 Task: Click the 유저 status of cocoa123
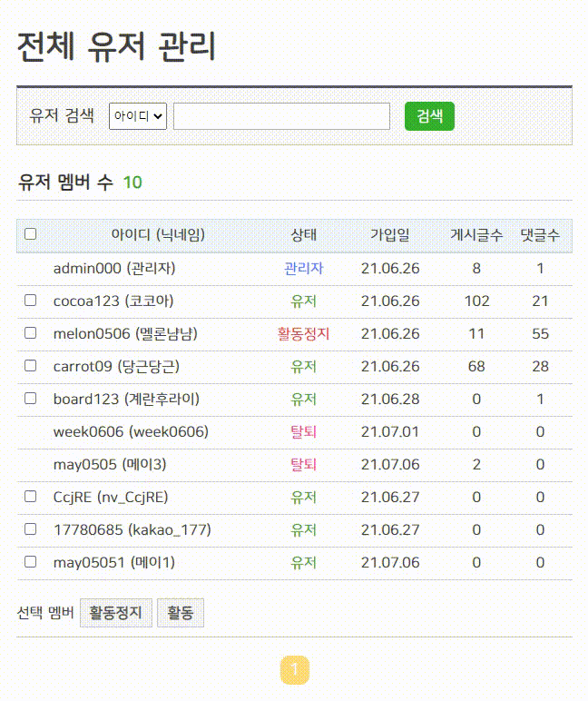click(303, 301)
